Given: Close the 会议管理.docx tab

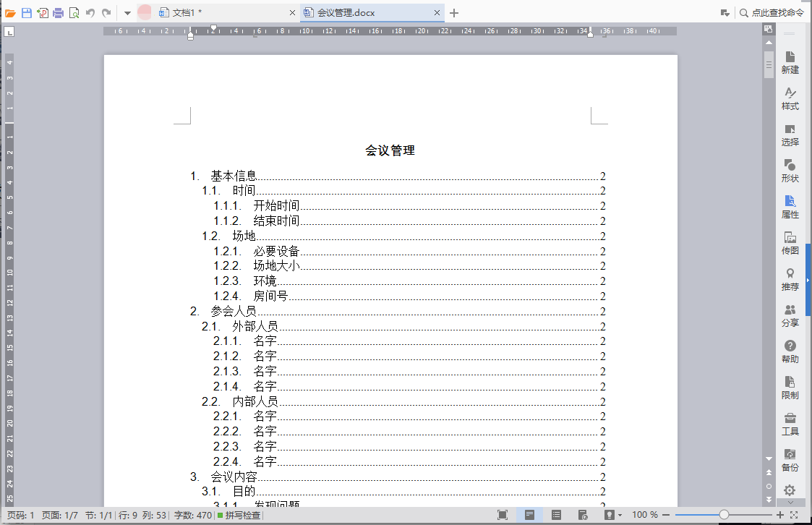Looking at the screenshot, I should click(x=437, y=13).
